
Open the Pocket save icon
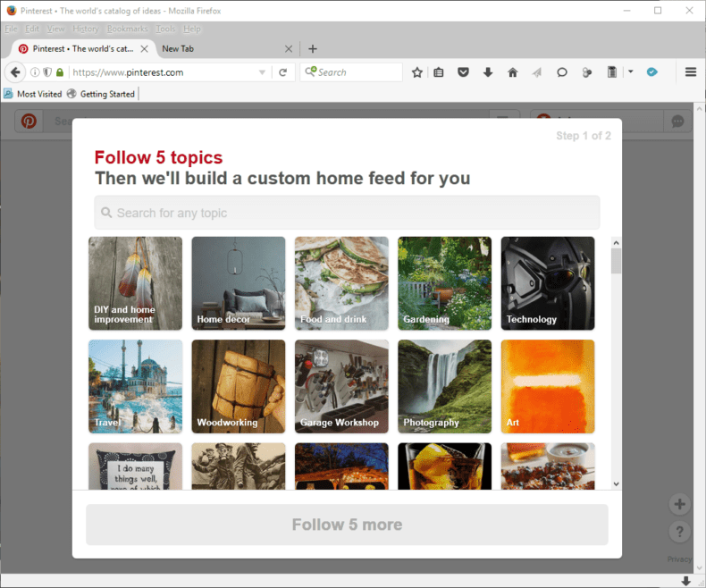point(463,72)
